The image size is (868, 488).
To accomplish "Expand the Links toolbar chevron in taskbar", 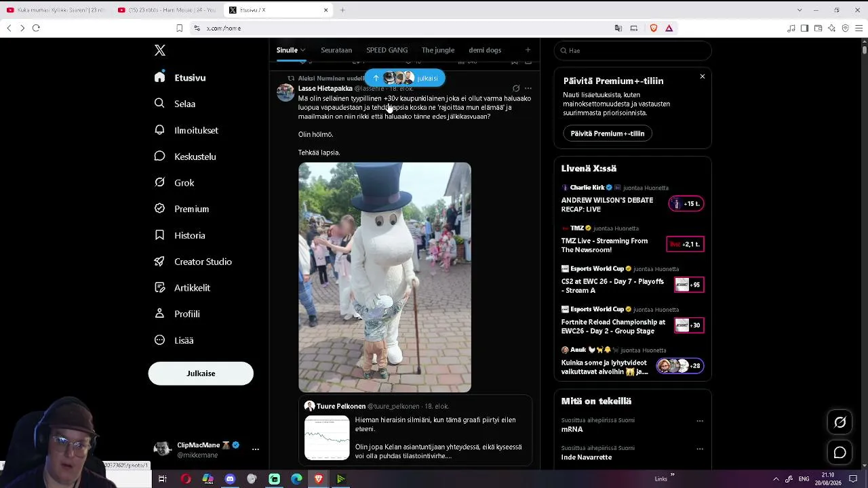I will click(x=673, y=475).
